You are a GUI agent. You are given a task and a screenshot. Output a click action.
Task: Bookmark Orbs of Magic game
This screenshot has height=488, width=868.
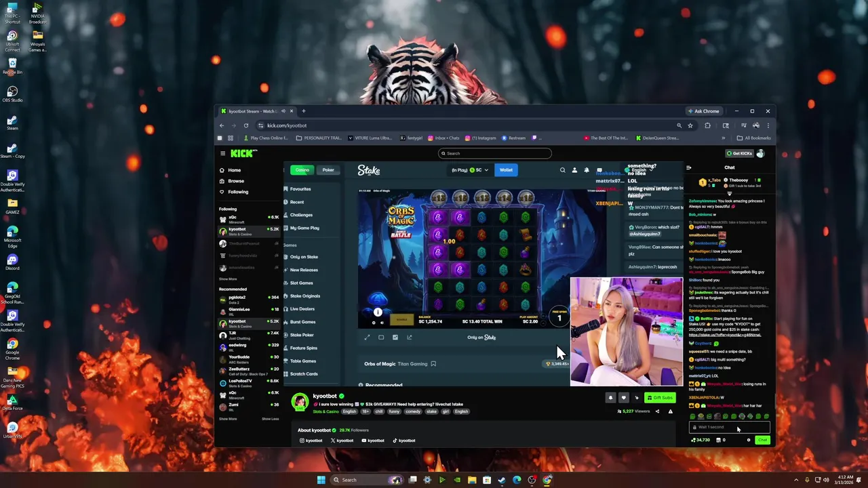[433, 364]
